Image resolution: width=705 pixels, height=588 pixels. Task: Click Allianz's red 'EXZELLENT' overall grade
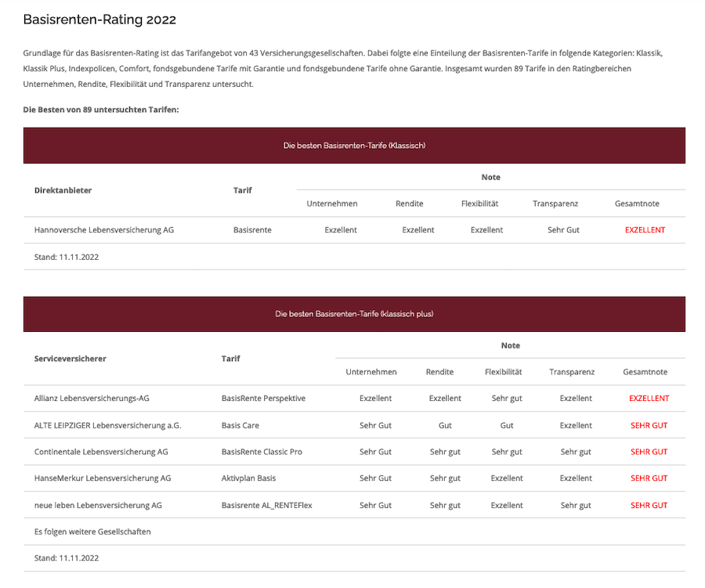coord(649,399)
